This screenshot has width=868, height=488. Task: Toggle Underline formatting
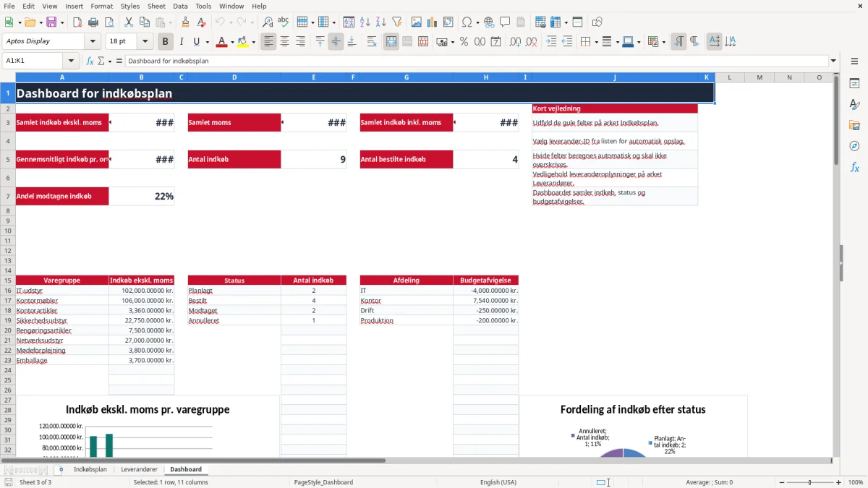(197, 42)
